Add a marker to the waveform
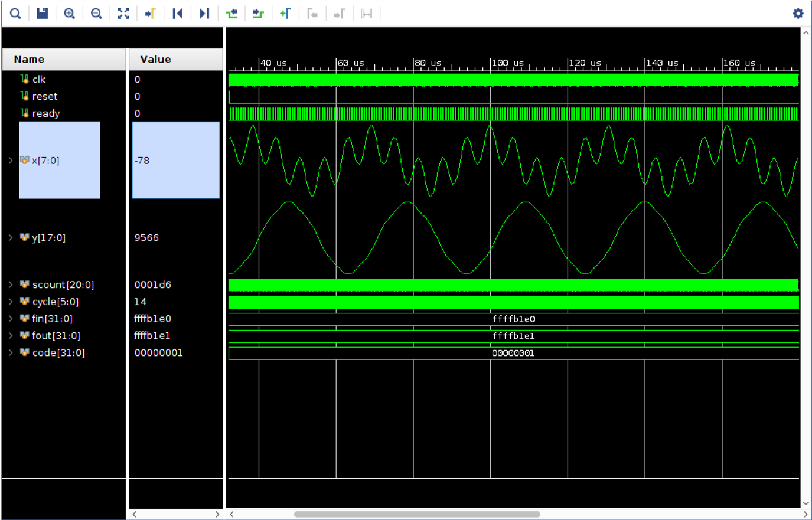The height and width of the screenshot is (520, 812). point(285,14)
